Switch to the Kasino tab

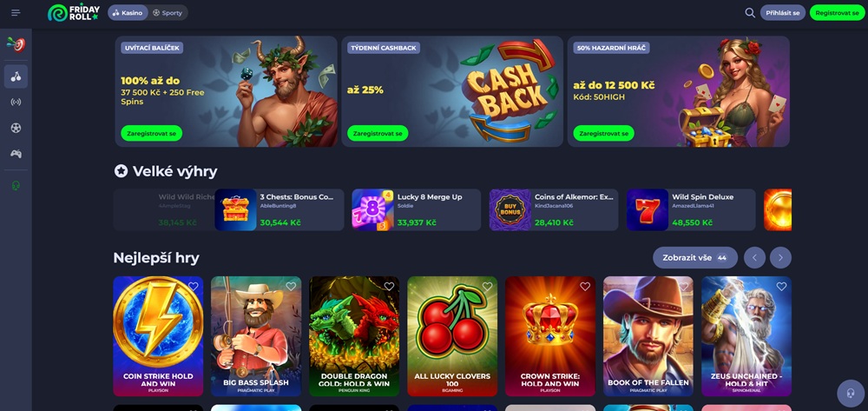pos(128,13)
